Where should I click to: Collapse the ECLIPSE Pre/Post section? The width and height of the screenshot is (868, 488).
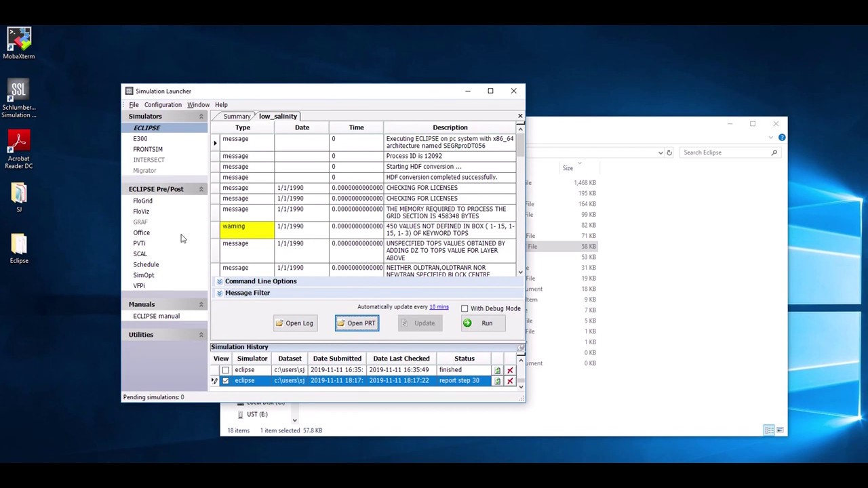pyautogui.click(x=201, y=189)
